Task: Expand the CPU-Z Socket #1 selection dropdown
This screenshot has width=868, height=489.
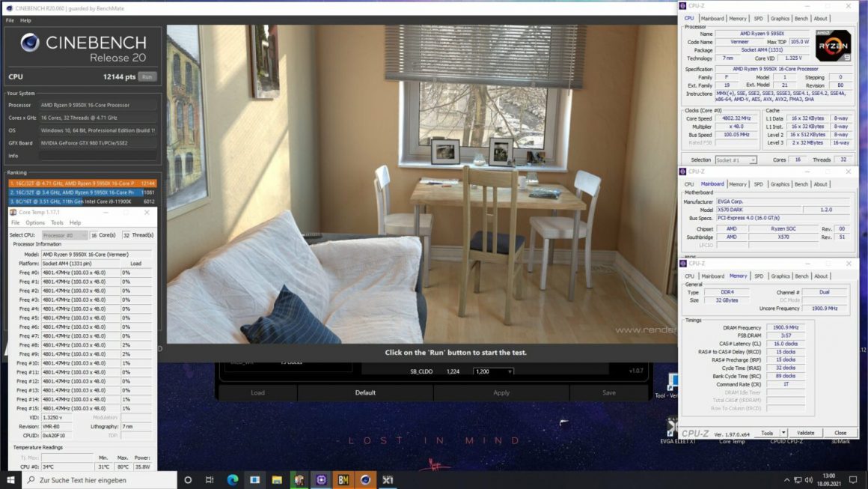Action: pyautogui.click(x=736, y=160)
